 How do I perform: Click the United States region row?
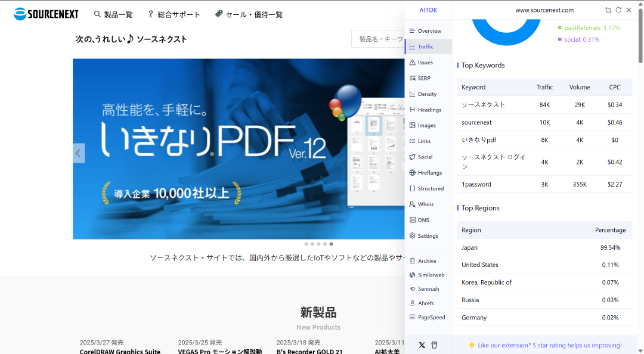tap(544, 265)
